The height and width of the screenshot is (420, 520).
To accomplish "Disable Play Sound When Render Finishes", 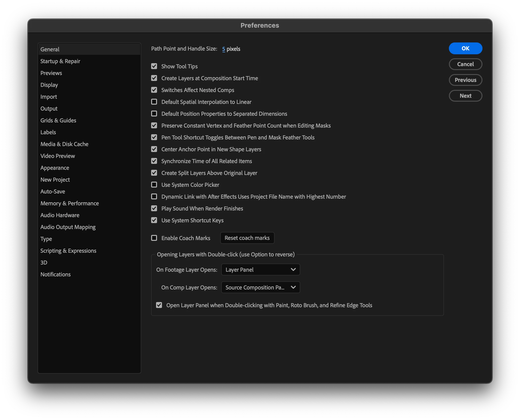I will (154, 208).
